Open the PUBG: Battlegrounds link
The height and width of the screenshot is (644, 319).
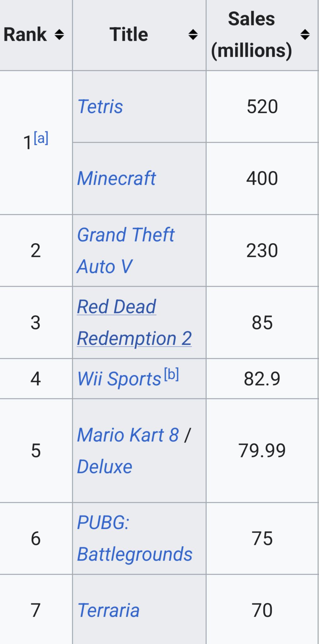(x=135, y=538)
